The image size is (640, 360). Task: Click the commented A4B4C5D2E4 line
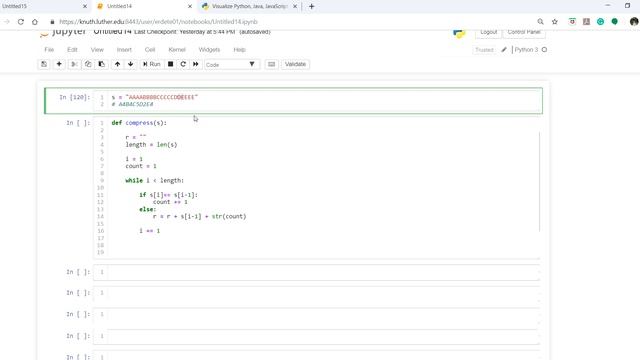(132, 104)
